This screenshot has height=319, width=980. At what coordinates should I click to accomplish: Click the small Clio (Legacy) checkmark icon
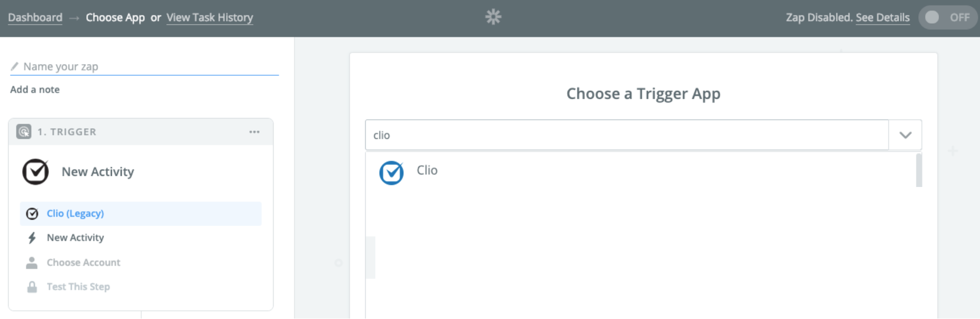[32, 213]
